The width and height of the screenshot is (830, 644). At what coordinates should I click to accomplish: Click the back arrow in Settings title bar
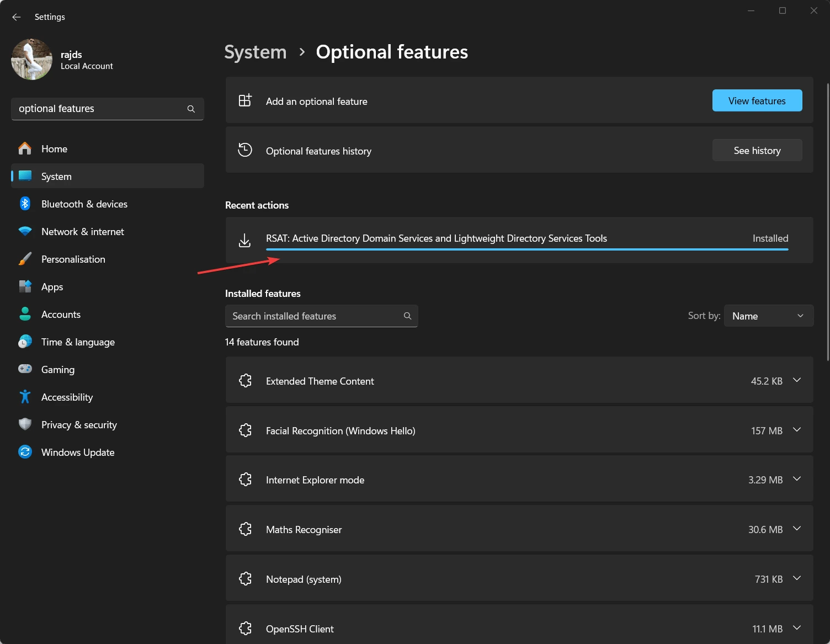coord(17,17)
